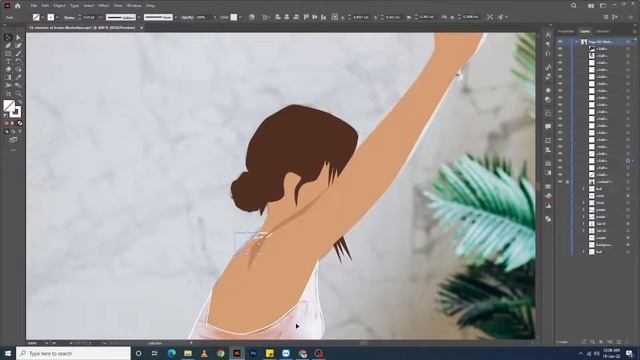The height and width of the screenshot is (360, 640).
Task: Open the Windows notification center icon
Action: 629,353
